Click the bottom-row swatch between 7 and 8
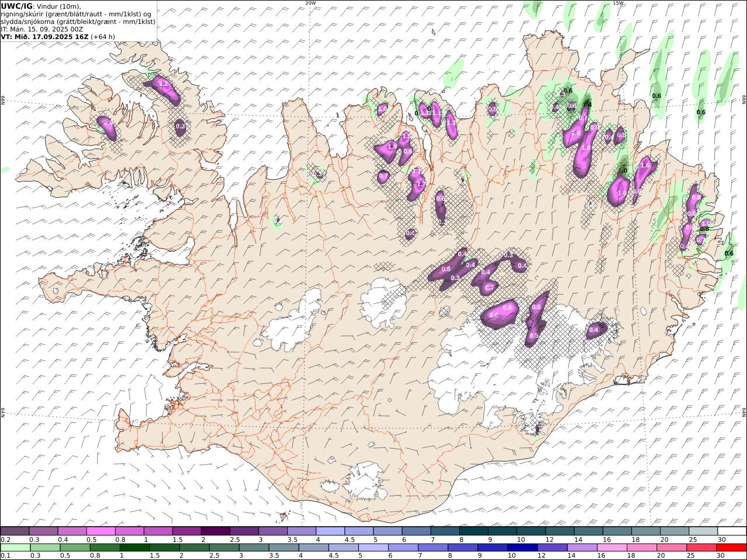This screenshot has width=747, height=560. 433,547
